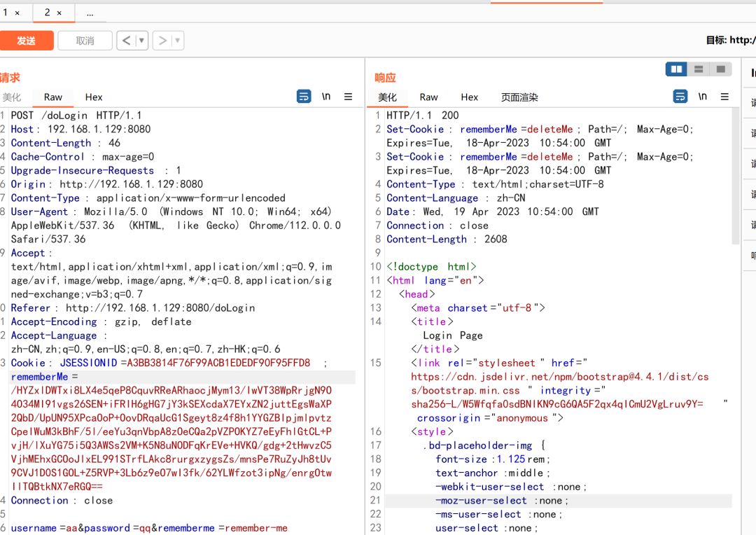Click the Content-Language: zh-CN response header
Image resolution: width=756 pixels, height=535 pixels.
[x=456, y=198]
